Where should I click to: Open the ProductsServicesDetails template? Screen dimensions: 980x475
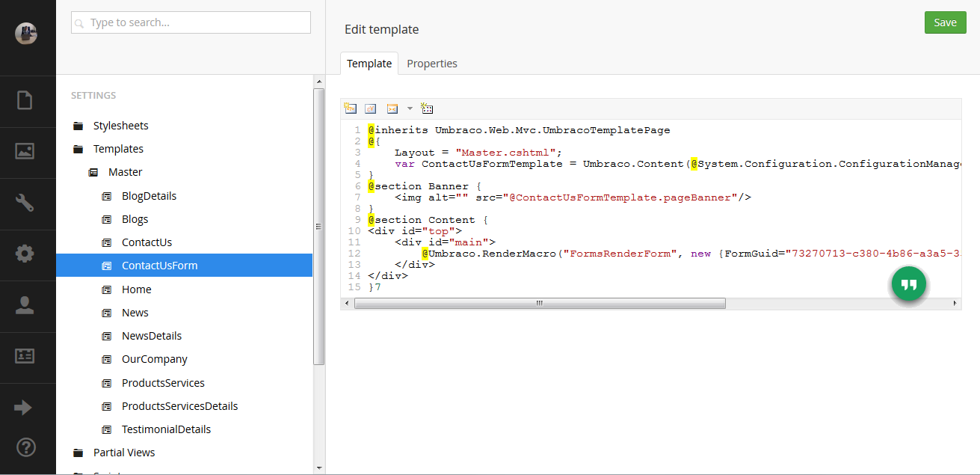pos(179,406)
